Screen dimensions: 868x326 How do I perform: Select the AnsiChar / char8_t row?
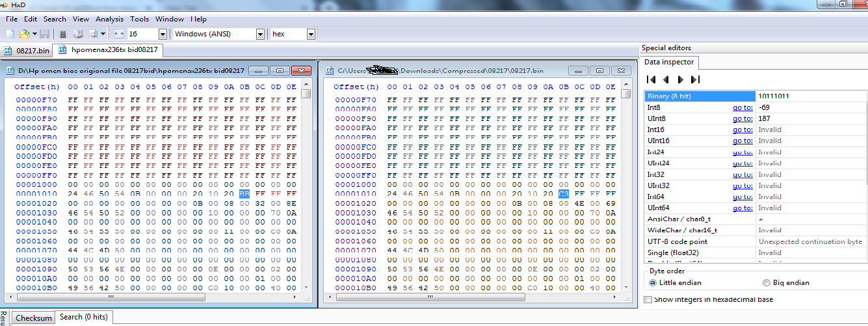pos(756,219)
